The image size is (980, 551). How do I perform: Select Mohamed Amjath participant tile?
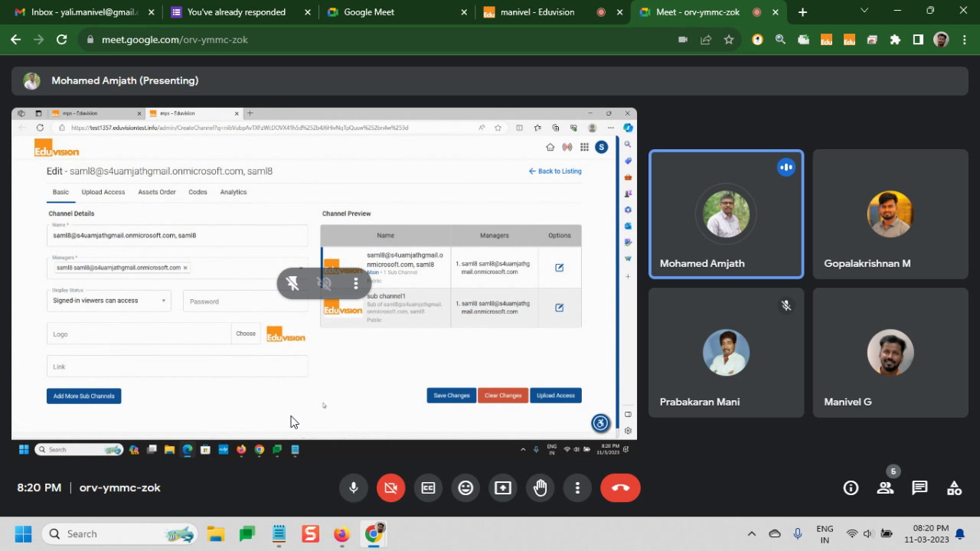click(x=726, y=214)
